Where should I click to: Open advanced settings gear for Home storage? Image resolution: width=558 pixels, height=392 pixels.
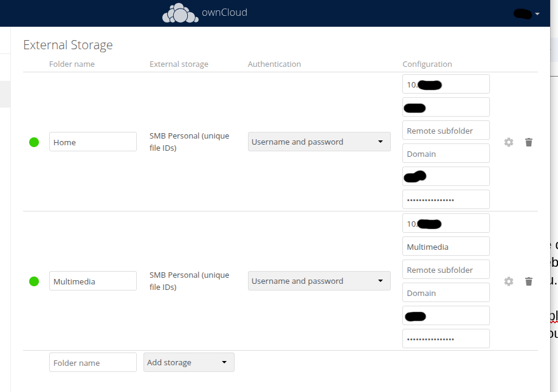click(x=509, y=142)
